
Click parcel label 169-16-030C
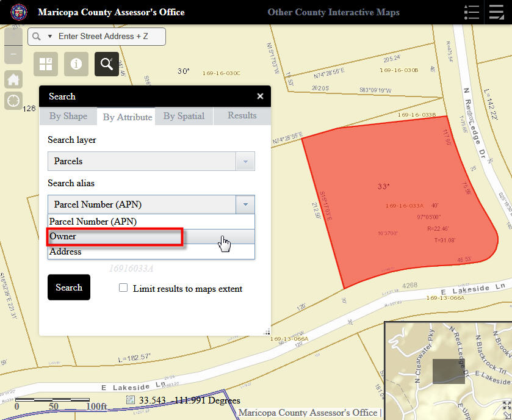(x=222, y=73)
